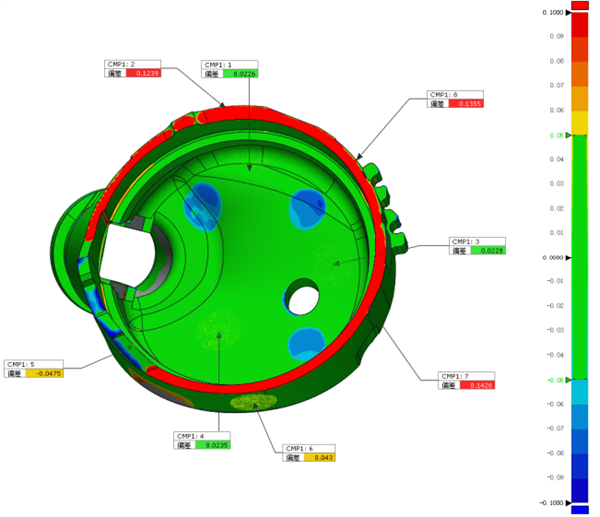Select the CMP1: 5 annotation label
Viewport: 600px width, 517px height.
tap(34, 369)
